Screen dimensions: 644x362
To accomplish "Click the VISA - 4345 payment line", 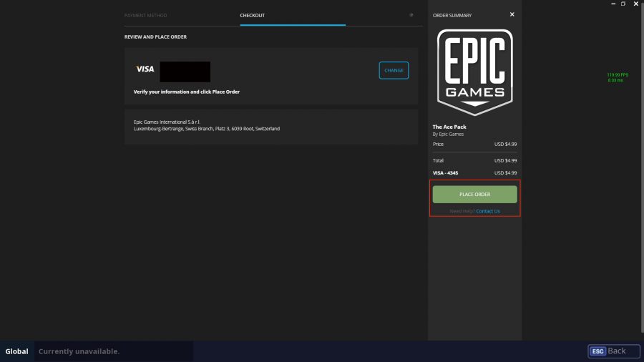I will pos(447,172).
